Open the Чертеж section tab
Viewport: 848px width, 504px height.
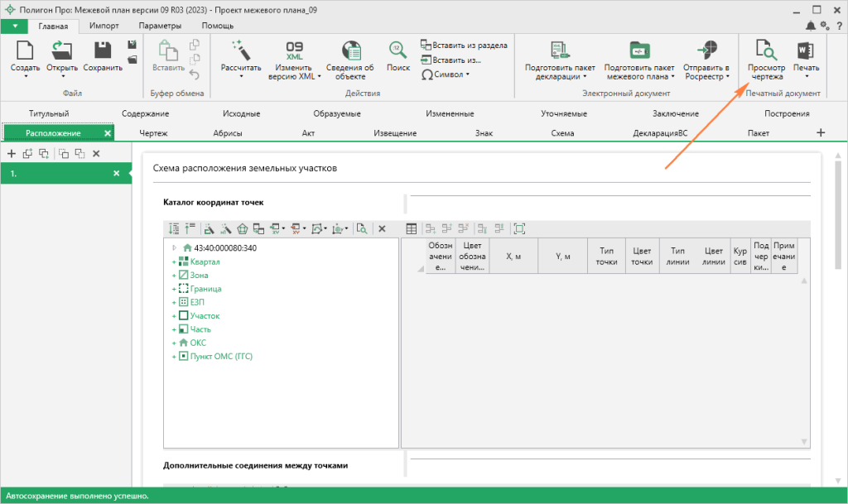pyautogui.click(x=153, y=133)
